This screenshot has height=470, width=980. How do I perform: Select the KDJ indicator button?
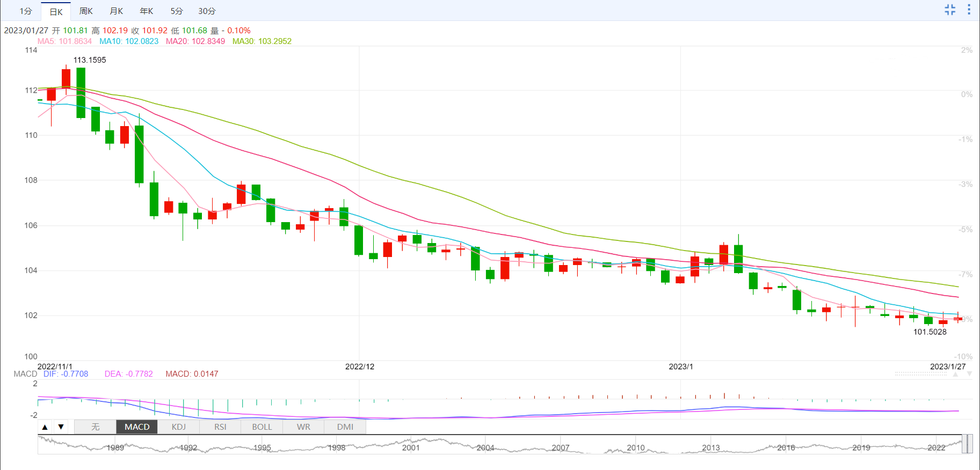coord(179,427)
